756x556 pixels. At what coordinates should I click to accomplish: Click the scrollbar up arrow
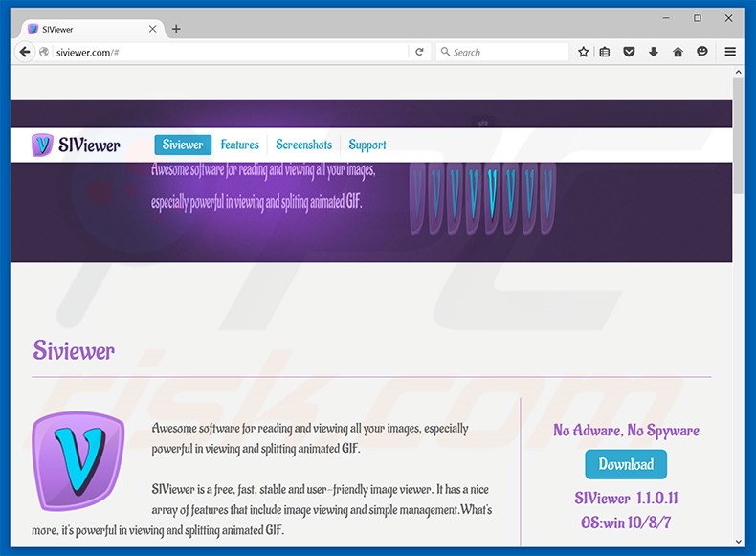pyautogui.click(x=738, y=72)
